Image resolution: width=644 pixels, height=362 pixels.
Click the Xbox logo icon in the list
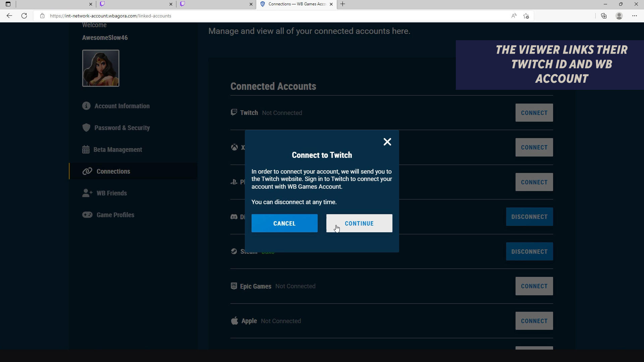pos(234,147)
